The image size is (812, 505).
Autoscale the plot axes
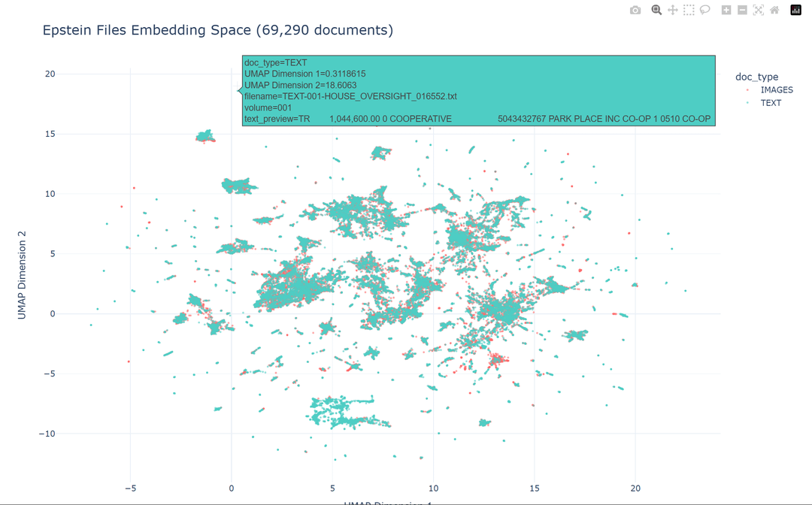click(758, 10)
